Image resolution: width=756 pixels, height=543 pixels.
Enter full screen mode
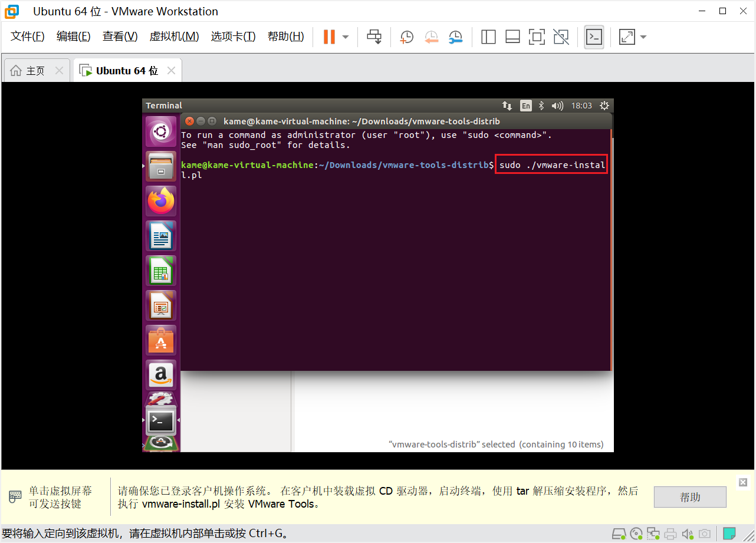coord(537,37)
